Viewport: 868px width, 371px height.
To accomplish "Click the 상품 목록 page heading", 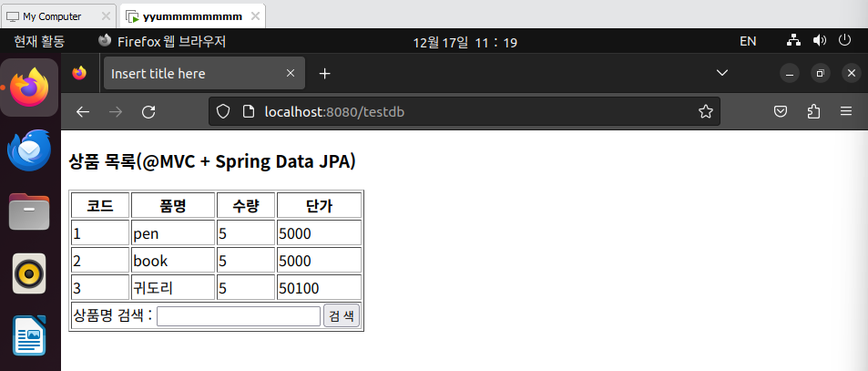I will pos(212,161).
